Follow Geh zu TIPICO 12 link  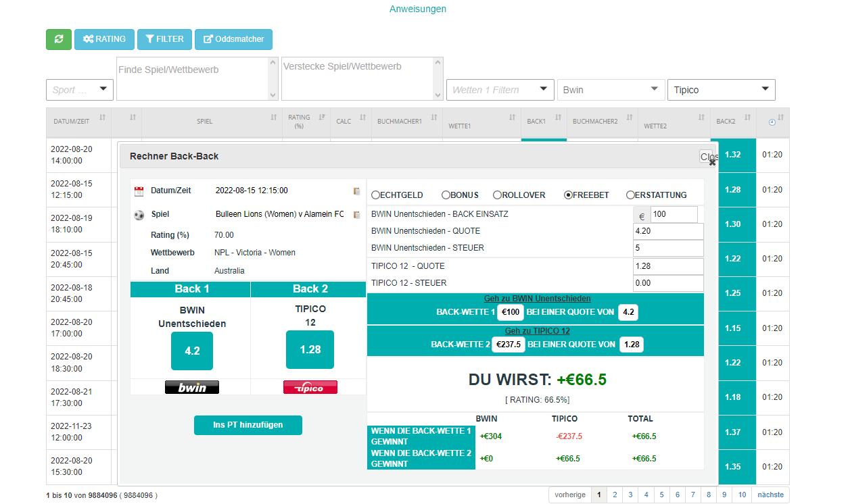(x=538, y=331)
